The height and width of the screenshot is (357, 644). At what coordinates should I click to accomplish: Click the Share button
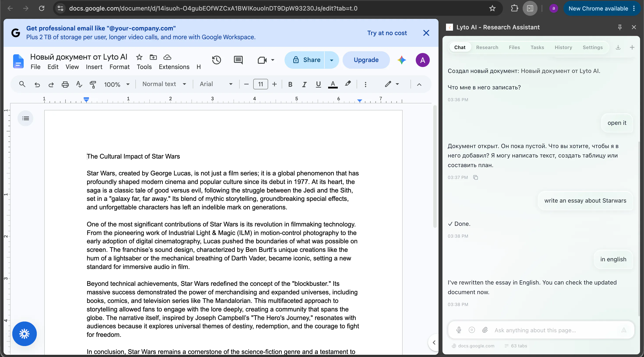[304, 60]
